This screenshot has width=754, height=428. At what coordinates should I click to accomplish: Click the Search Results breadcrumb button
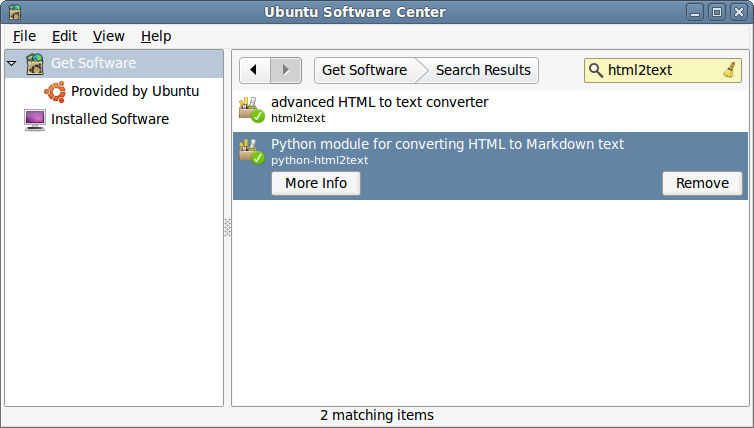[483, 70]
